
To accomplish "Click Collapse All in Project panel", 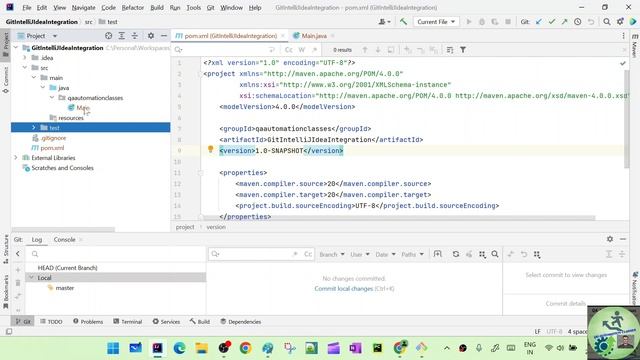I will pos(135,36).
